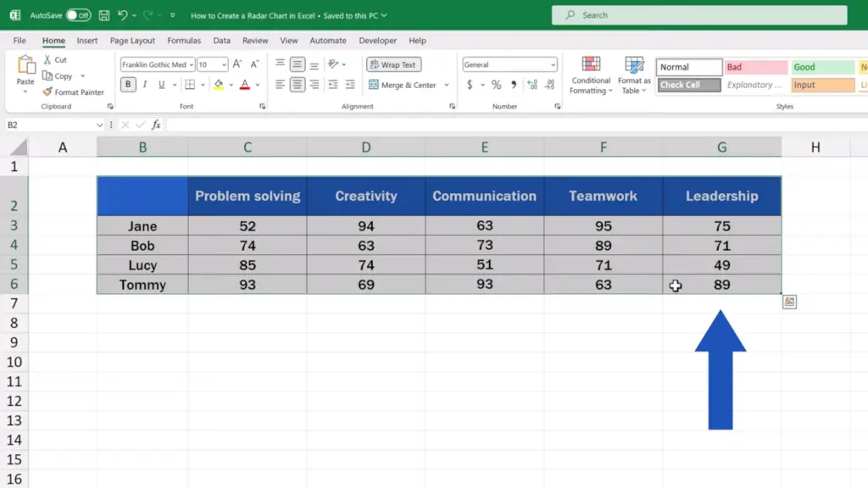This screenshot has width=868, height=488.
Task: Open the Insert Function fx dialog
Action: (156, 125)
